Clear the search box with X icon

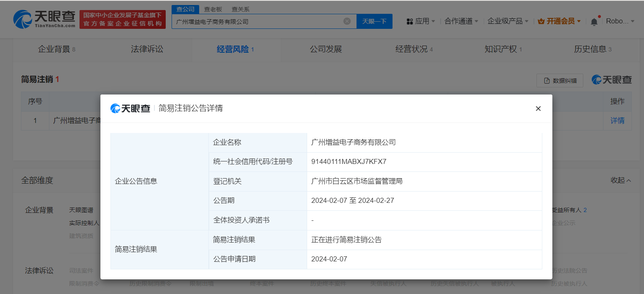click(347, 21)
